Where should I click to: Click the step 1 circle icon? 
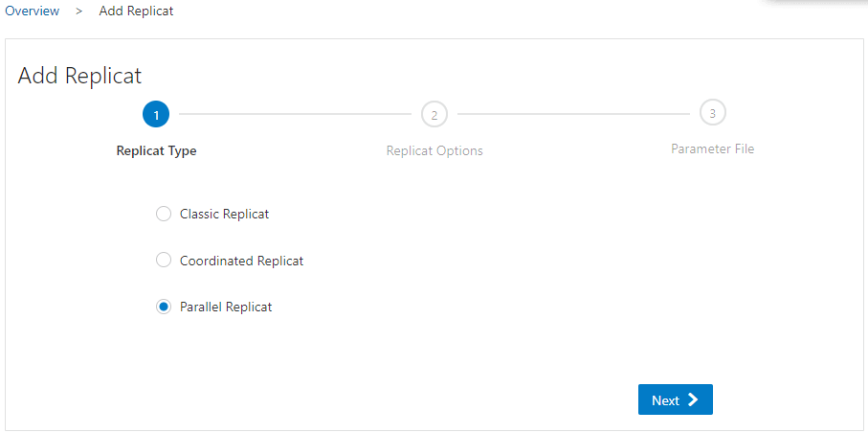pos(156,115)
